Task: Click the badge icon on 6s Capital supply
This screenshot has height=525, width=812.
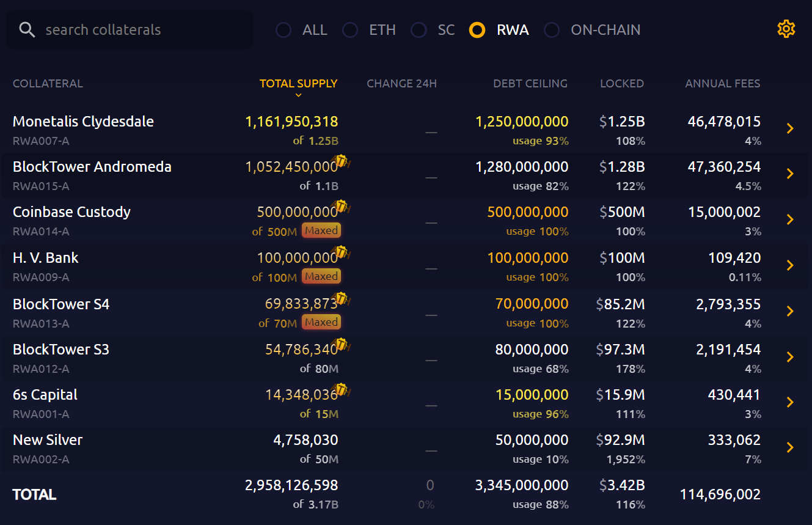Action: (x=342, y=389)
